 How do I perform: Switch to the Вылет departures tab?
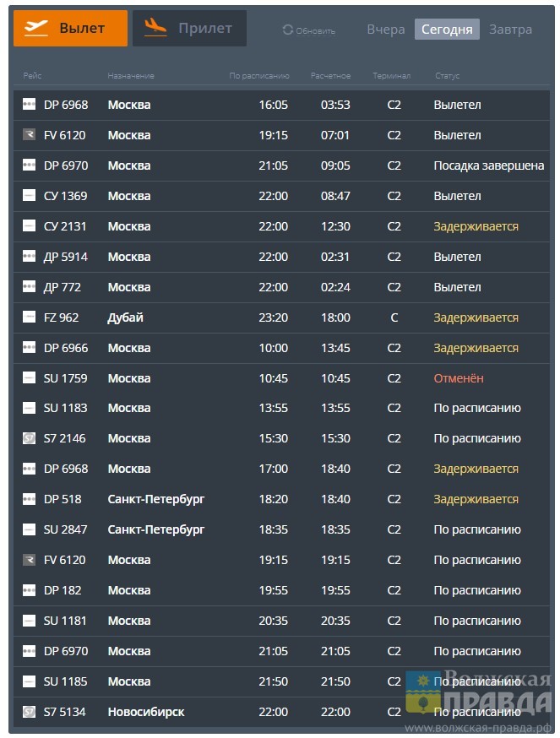(x=70, y=28)
